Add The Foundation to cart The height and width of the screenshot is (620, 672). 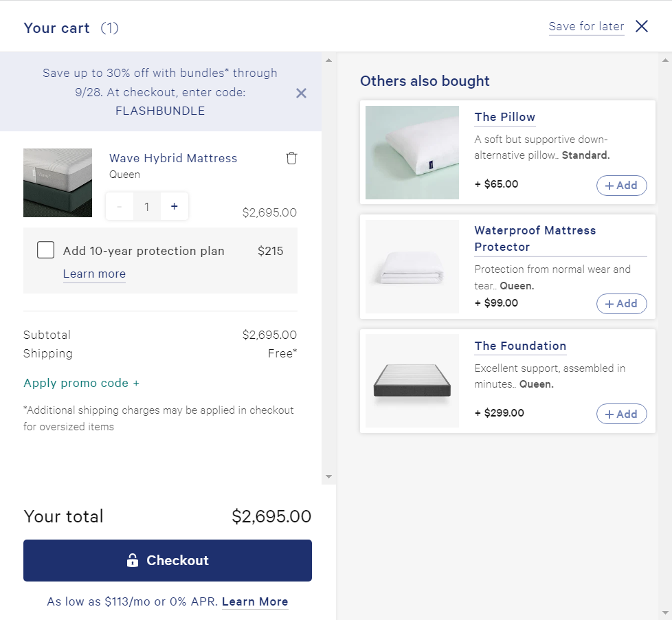pos(621,414)
